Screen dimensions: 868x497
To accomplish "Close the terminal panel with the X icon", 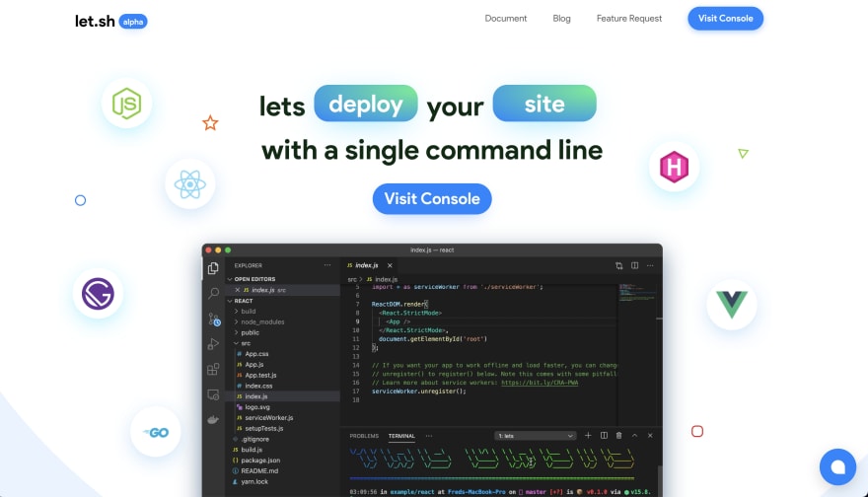I will point(650,436).
